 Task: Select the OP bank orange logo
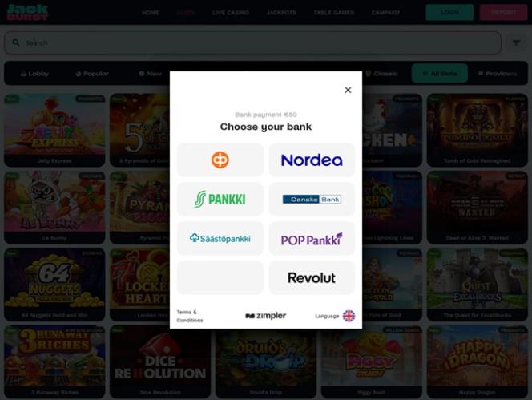point(220,160)
